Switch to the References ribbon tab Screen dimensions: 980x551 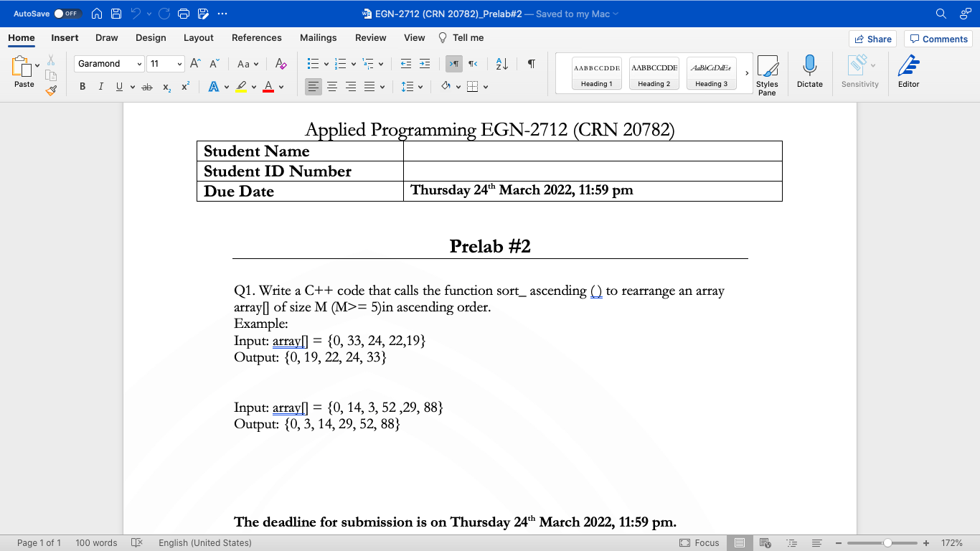coord(257,37)
